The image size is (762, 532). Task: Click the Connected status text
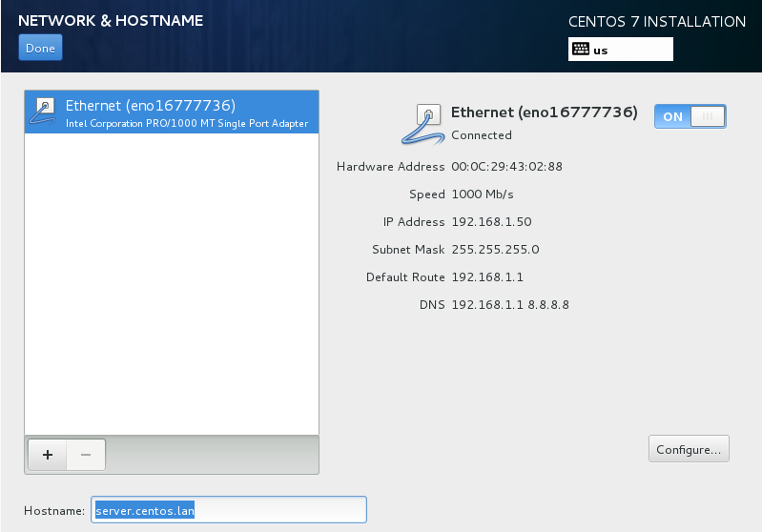point(482,135)
